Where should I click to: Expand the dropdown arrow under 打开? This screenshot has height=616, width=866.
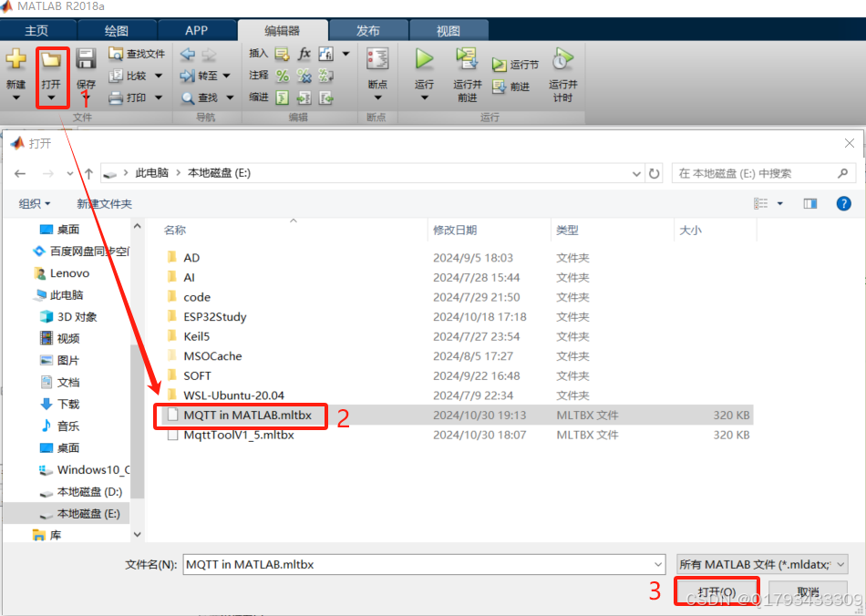click(51, 98)
